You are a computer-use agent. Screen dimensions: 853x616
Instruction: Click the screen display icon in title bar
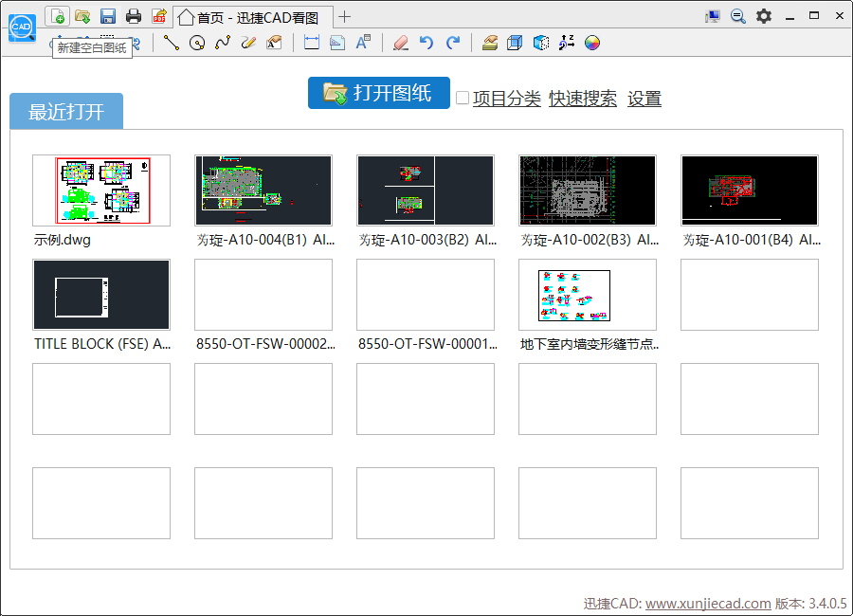pyautogui.click(x=713, y=16)
